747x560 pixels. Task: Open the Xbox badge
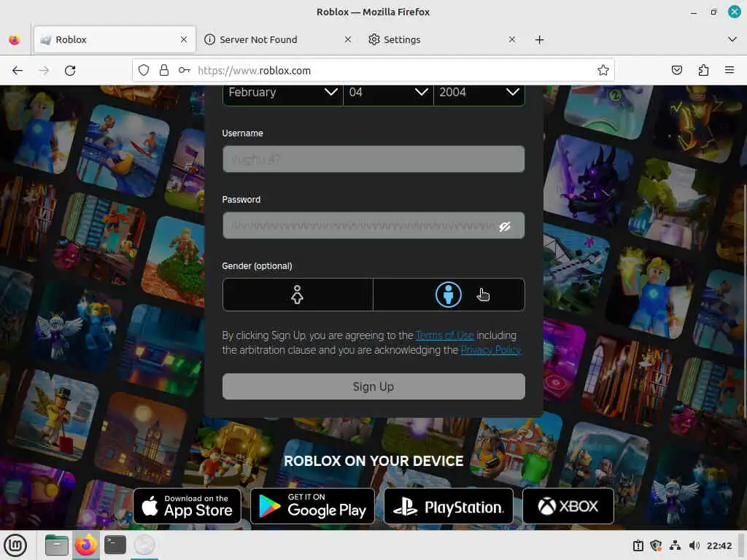tap(568, 506)
